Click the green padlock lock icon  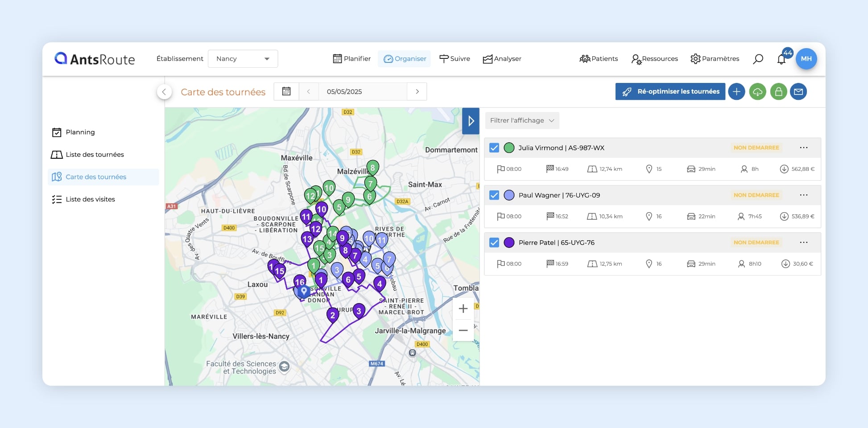(x=778, y=92)
